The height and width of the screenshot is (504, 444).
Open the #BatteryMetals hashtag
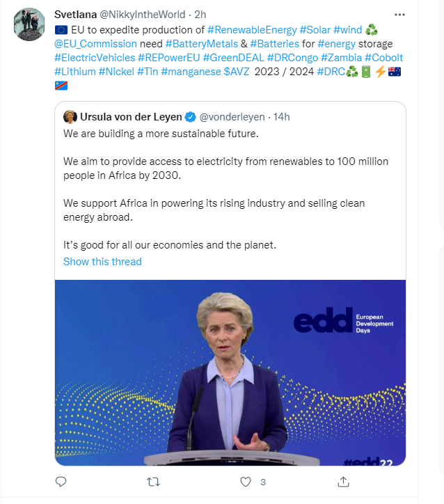202,44
